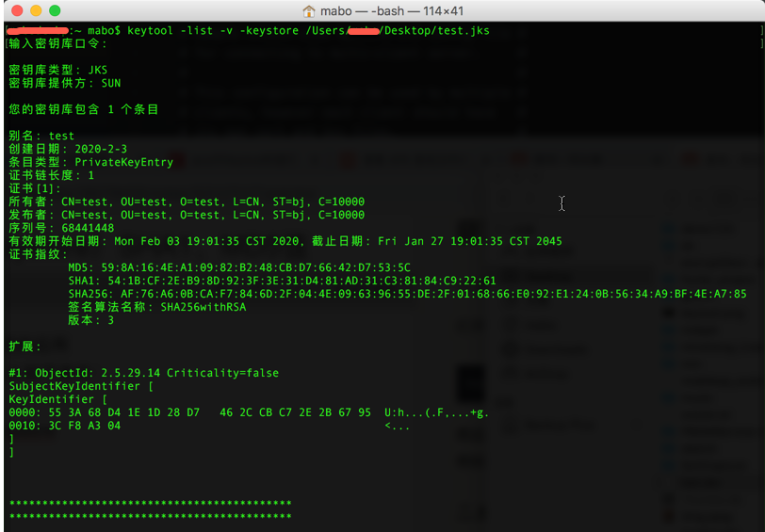Click the '输入密钥库口令:' prompt line
Viewport: 765px width, 532px height.
coord(57,43)
